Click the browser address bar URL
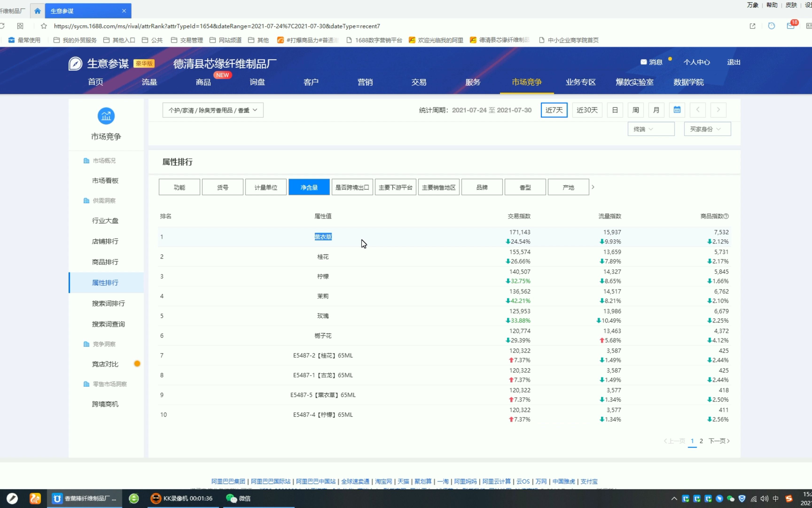 (217, 26)
